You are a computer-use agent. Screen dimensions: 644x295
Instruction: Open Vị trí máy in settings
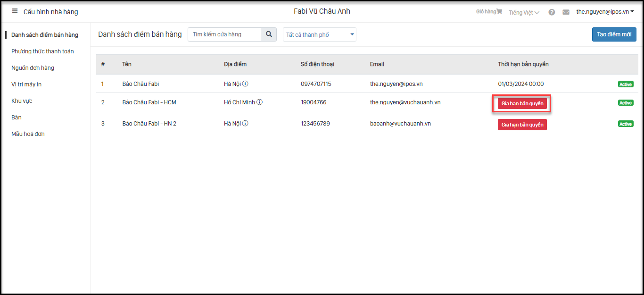[26, 84]
